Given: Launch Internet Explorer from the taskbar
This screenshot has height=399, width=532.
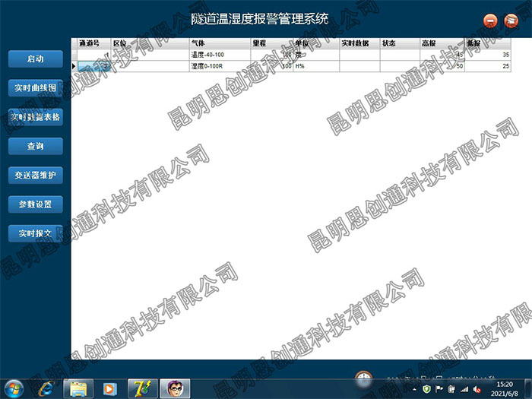Looking at the screenshot, I should click(x=47, y=388).
